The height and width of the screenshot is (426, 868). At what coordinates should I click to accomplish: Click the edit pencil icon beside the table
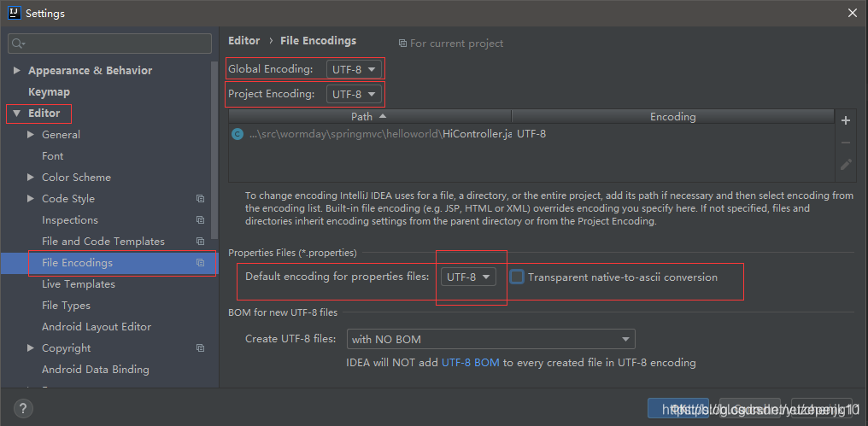(x=845, y=164)
